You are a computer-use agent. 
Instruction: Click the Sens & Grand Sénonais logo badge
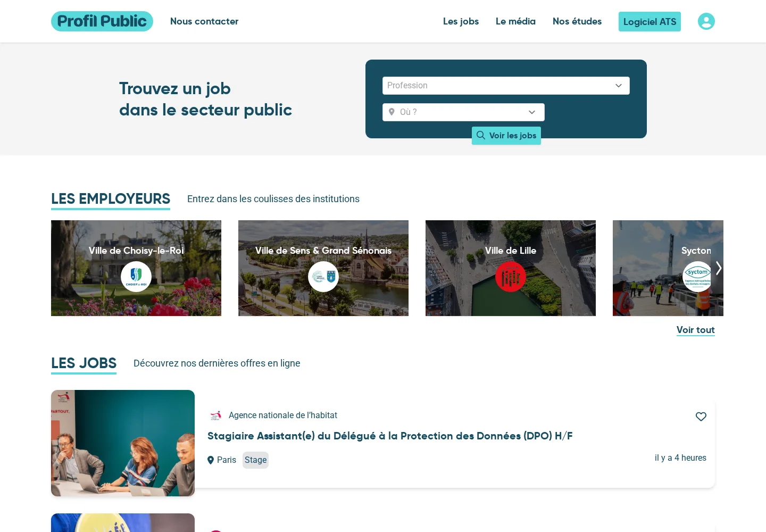[x=323, y=277]
